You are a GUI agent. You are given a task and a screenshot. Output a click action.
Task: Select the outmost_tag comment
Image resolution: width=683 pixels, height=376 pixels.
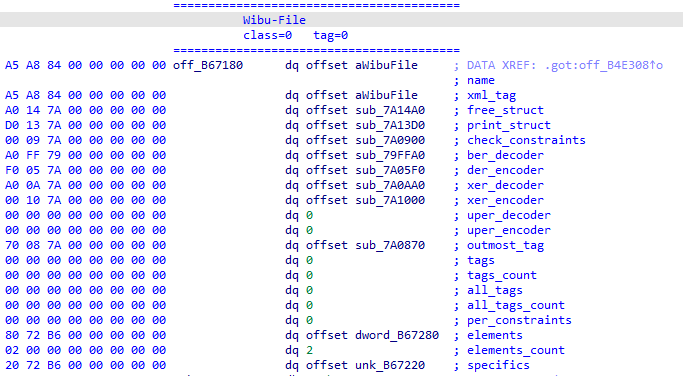coord(505,245)
